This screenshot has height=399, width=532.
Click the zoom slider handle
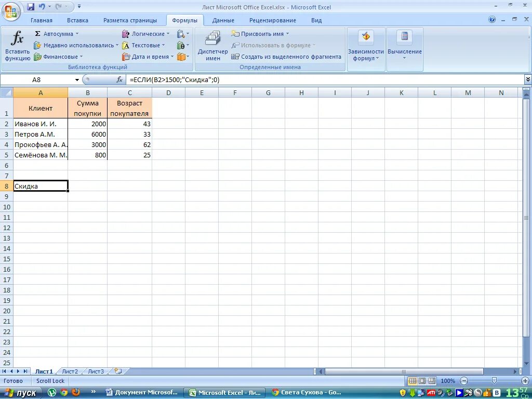point(495,381)
